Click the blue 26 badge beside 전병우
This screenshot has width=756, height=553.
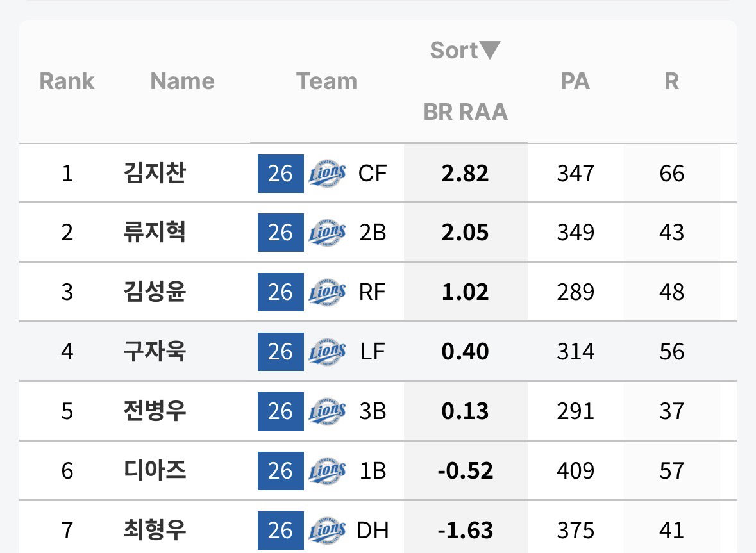[x=281, y=411]
